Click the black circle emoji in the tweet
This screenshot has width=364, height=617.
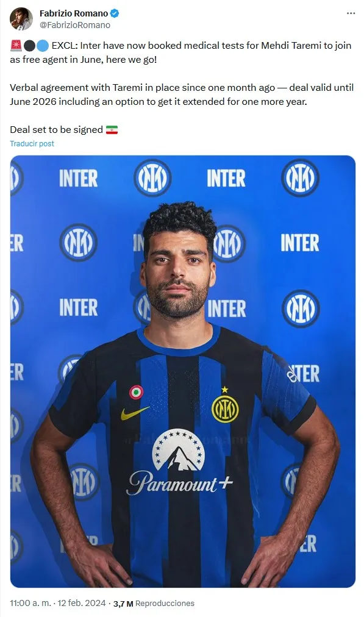tap(29, 46)
